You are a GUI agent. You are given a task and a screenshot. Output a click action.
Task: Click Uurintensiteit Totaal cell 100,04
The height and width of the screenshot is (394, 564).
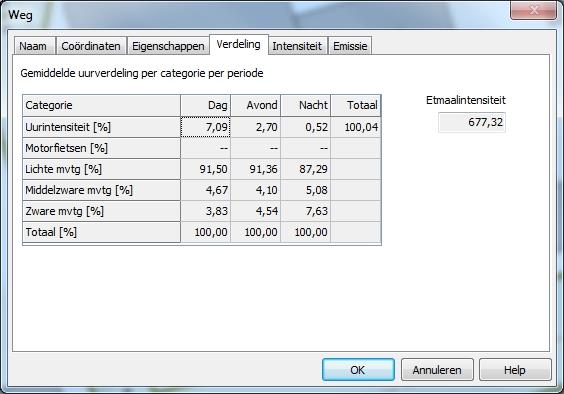point(356,127)
